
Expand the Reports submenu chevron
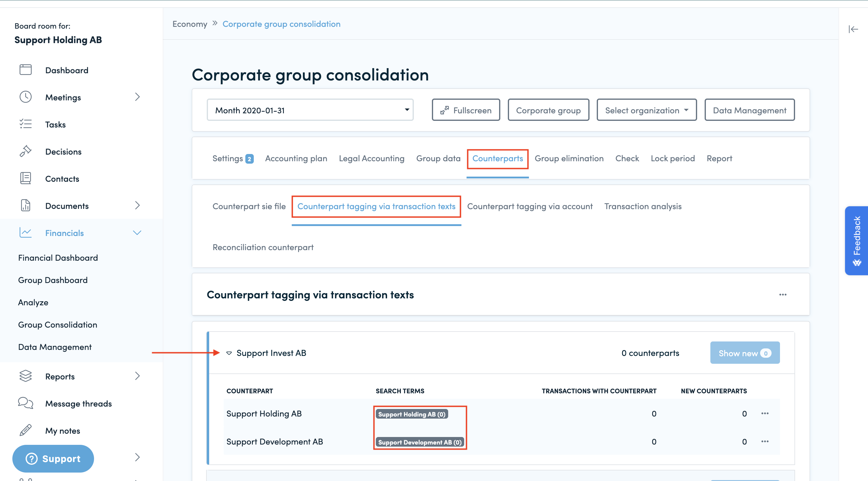pyautogui.click(x=137, y=376)
